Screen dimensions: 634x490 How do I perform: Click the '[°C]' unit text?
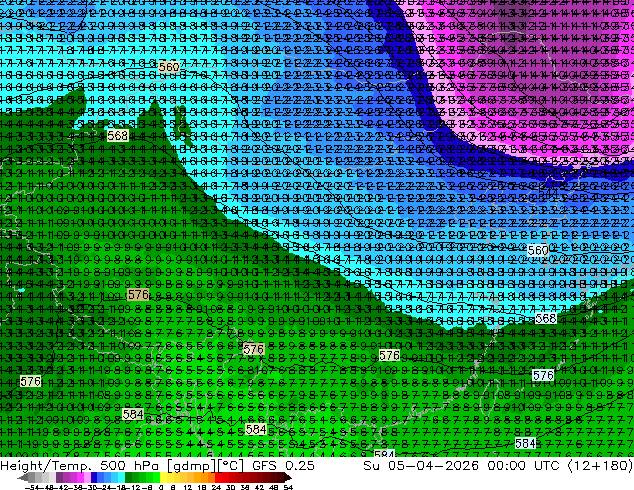(x=230, y=466)
